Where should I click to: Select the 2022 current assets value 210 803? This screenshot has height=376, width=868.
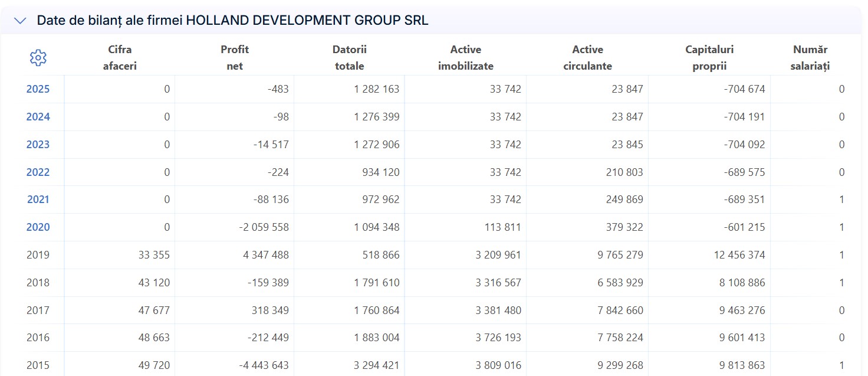point(625,172)
